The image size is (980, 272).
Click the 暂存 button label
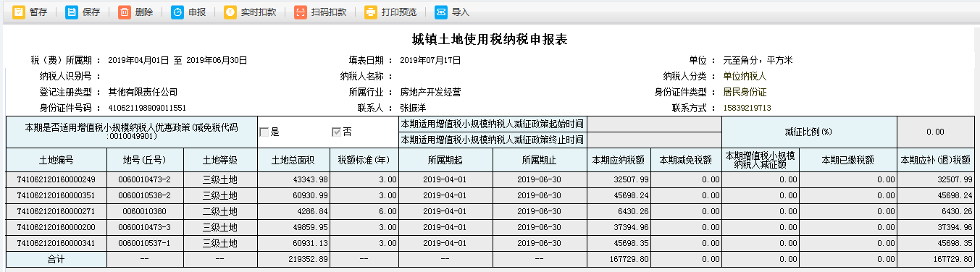[38, 12]
